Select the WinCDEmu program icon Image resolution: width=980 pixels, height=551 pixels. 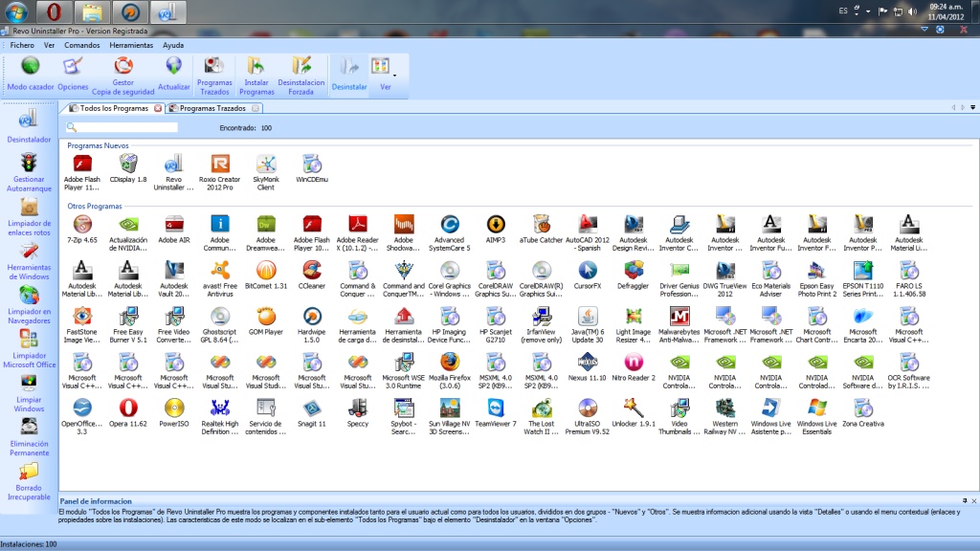[312, 168]
